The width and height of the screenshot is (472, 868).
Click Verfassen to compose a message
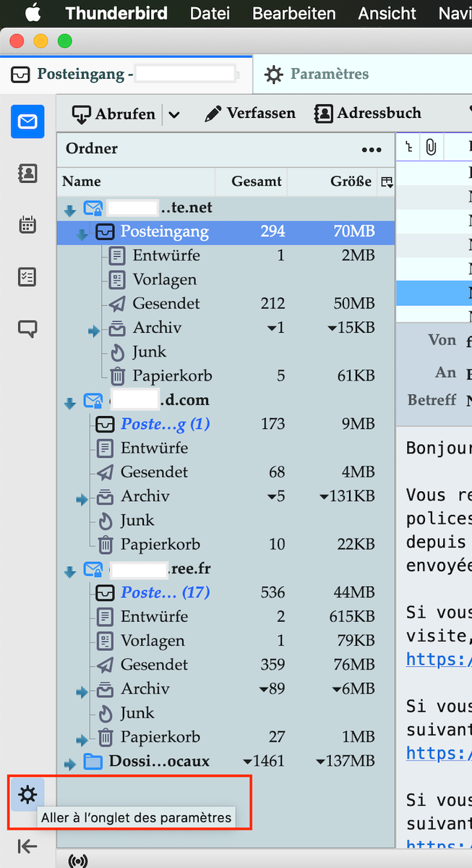pos(250,114)
